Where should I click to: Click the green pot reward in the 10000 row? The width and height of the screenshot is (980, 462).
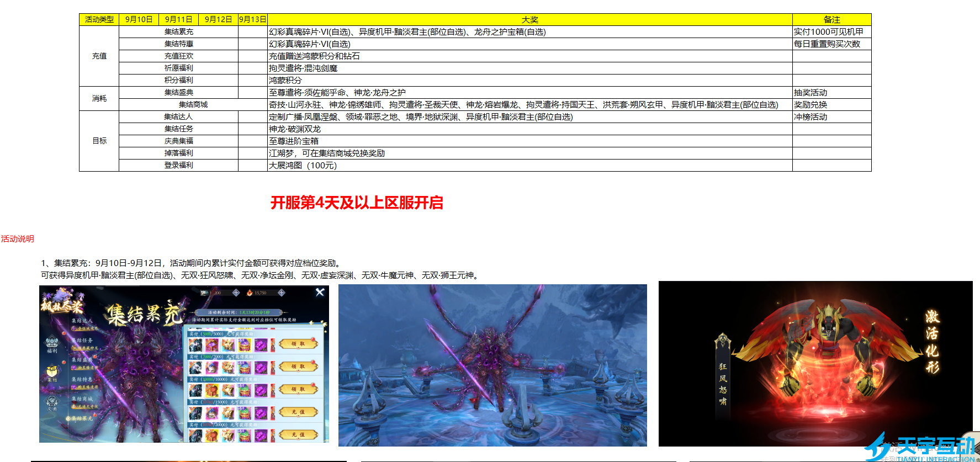pos(245,390)
